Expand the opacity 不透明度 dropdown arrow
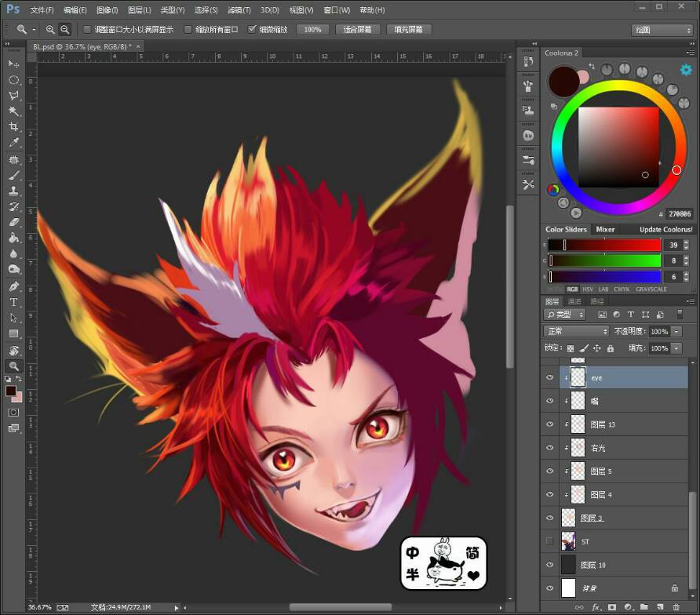Screen dimensions: 700x615 click(676, 331)
